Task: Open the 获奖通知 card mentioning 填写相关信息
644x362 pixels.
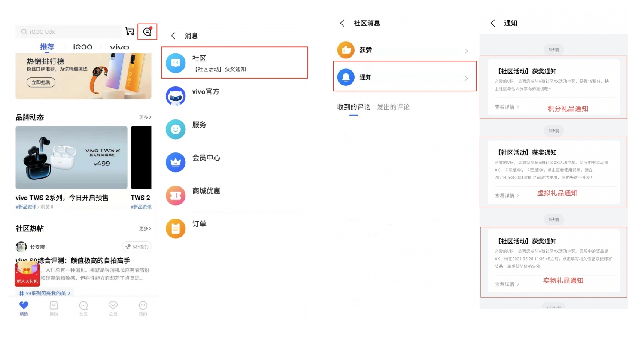Action: 554,261
